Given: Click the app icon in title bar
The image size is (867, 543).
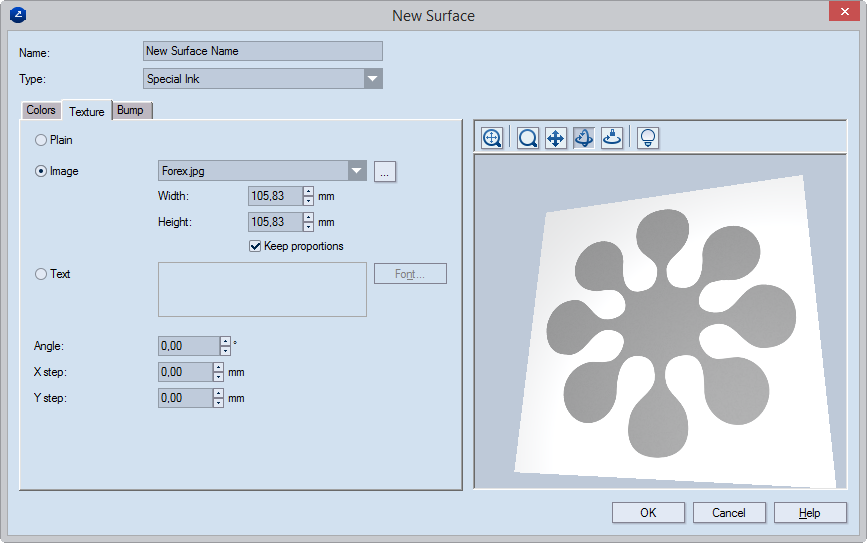Looking at the screenshot, I should (x=17, y=15).
